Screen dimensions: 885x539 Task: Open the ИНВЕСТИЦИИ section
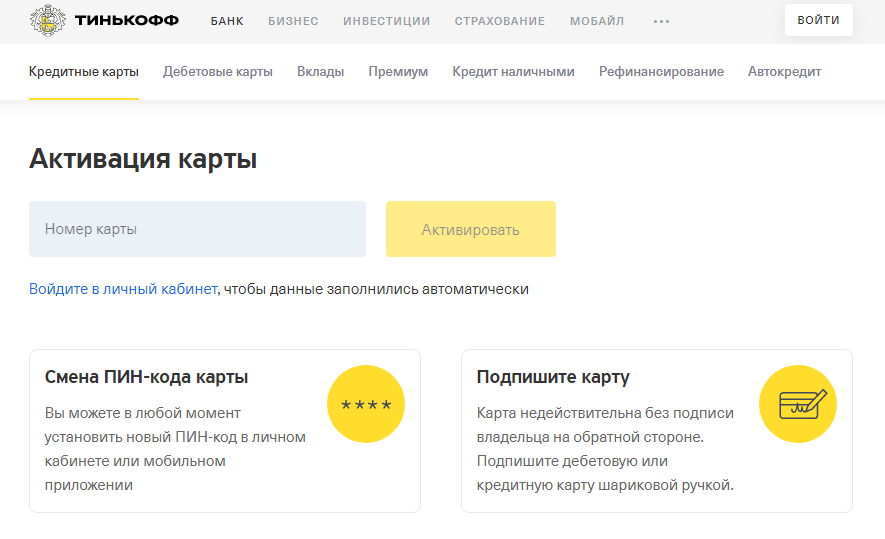tap(387, 21)
